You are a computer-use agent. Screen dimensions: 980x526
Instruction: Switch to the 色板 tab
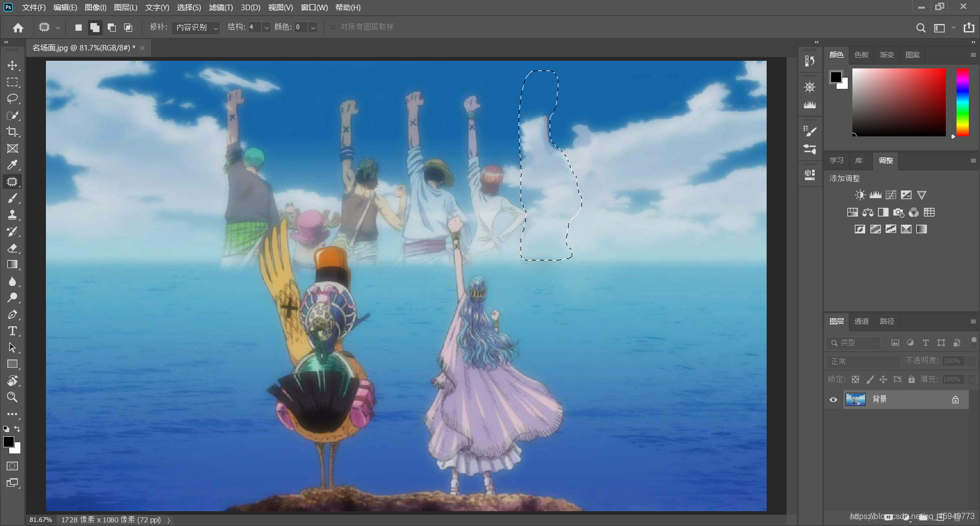[x=862, y=55]
